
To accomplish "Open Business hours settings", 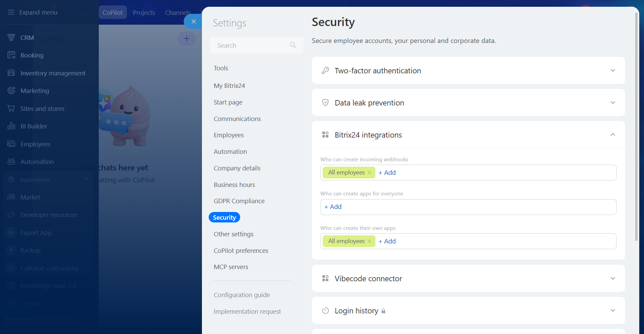I will (234, 185).
